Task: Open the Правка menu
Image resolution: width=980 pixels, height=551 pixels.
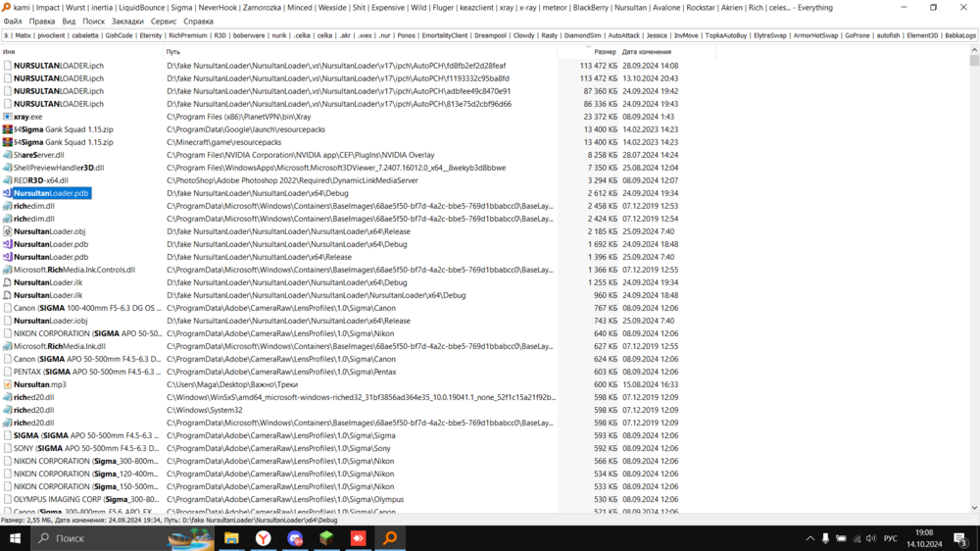Action: (x=42, y=22)
